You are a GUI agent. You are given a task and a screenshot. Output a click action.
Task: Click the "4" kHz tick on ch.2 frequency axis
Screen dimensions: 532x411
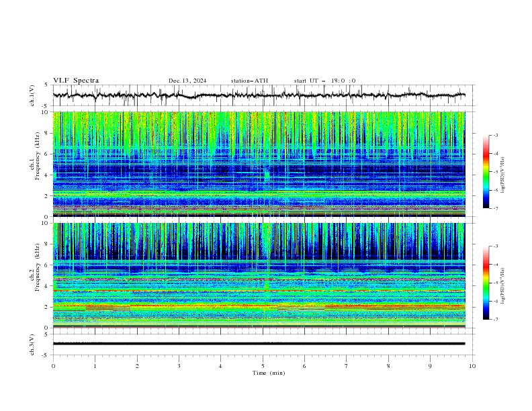[47, 286]
